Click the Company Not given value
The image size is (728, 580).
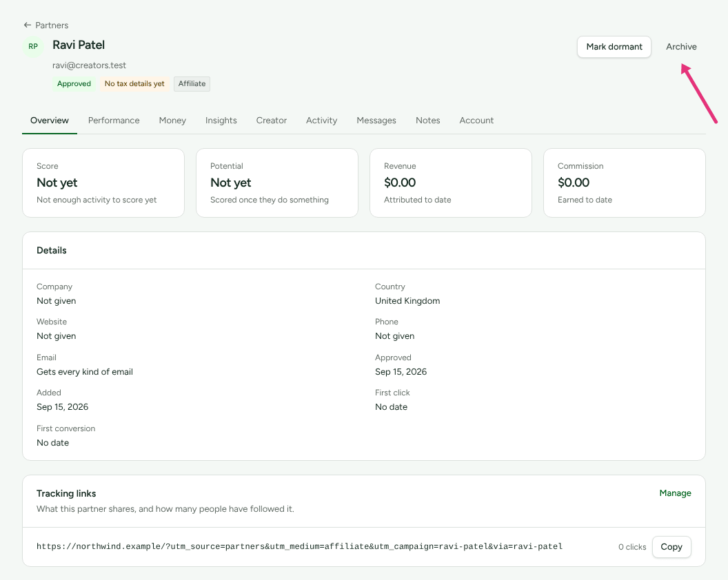coord(56,300)
